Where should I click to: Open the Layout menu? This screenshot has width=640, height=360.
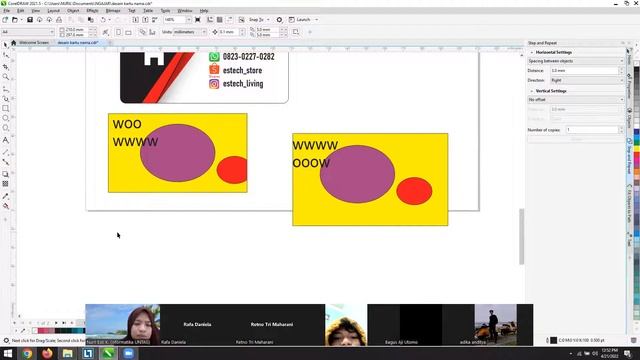click(53, 11)
